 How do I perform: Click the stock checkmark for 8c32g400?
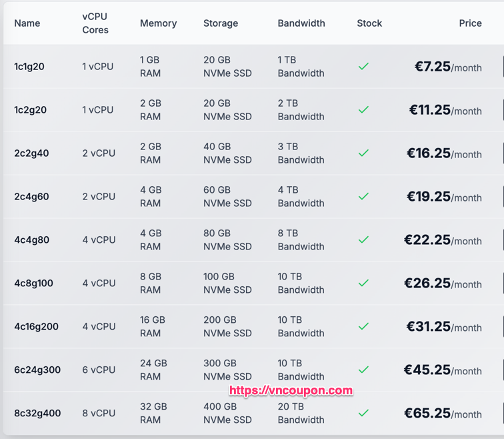coord(363,413)
